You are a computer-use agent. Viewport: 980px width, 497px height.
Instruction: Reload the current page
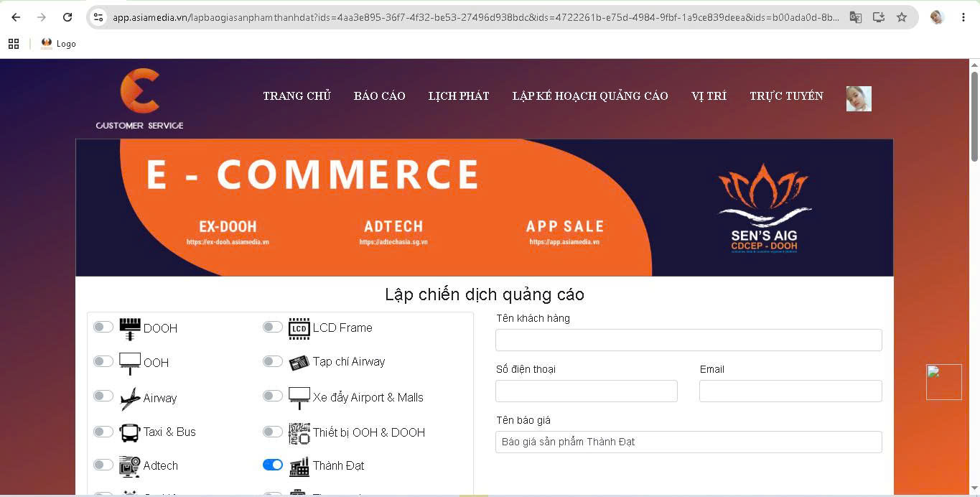tap(67, 17)
